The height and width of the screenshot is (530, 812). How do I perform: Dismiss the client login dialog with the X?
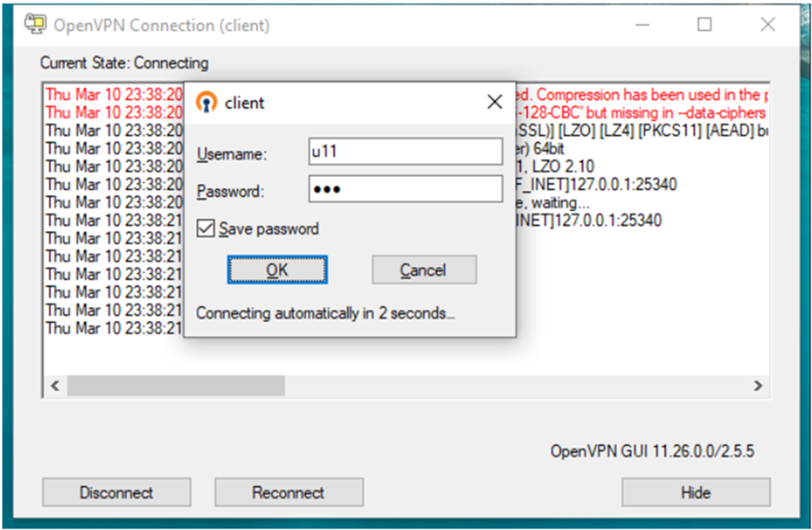[x=494, y=102]
